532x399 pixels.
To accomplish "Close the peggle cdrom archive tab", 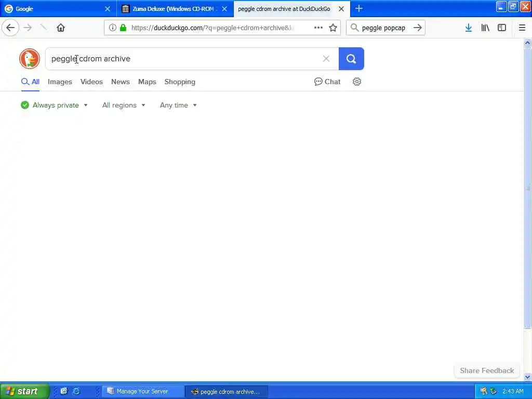I will (x=341, y=9).
